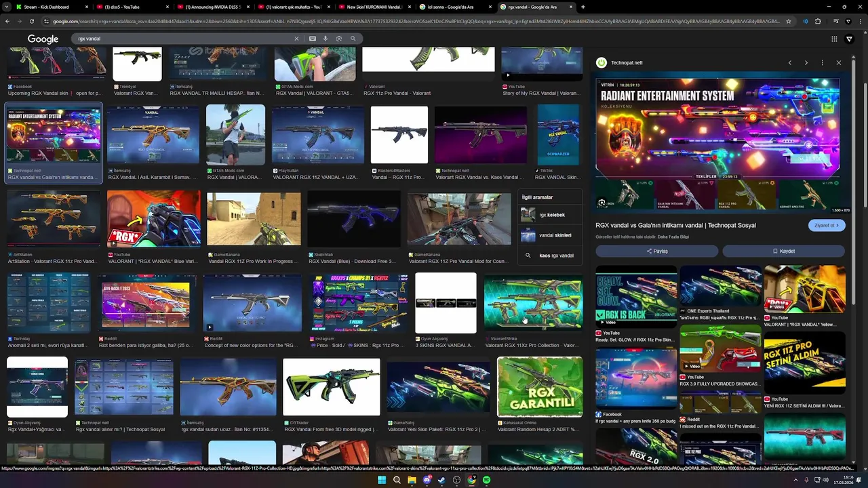Open the Blasters4Masters white-background vandal thumbnail

tap(399, 134)
